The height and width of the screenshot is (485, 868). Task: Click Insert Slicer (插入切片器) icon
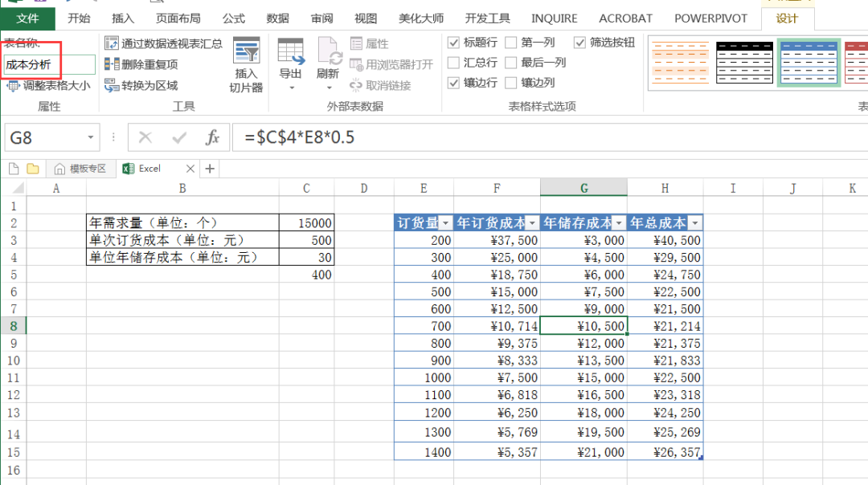click(247, 51)
